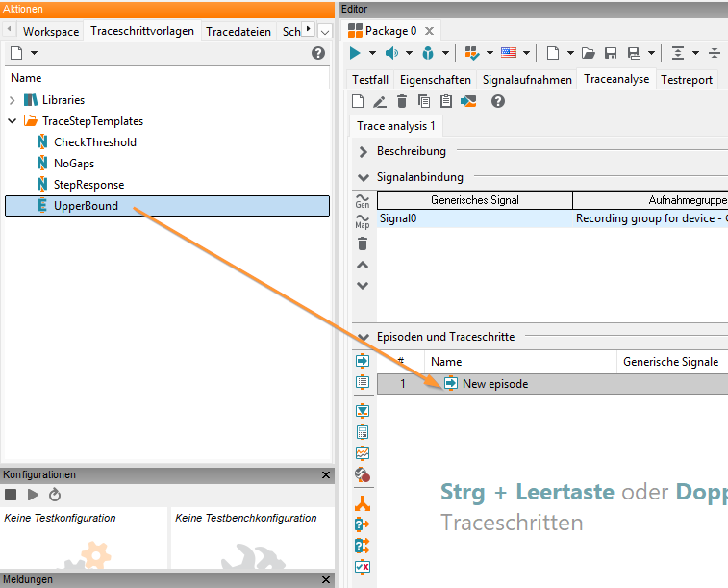Click the speaker icon in the editor toolbar
This screenshot has height=588, width=728.
coord(391,54)
